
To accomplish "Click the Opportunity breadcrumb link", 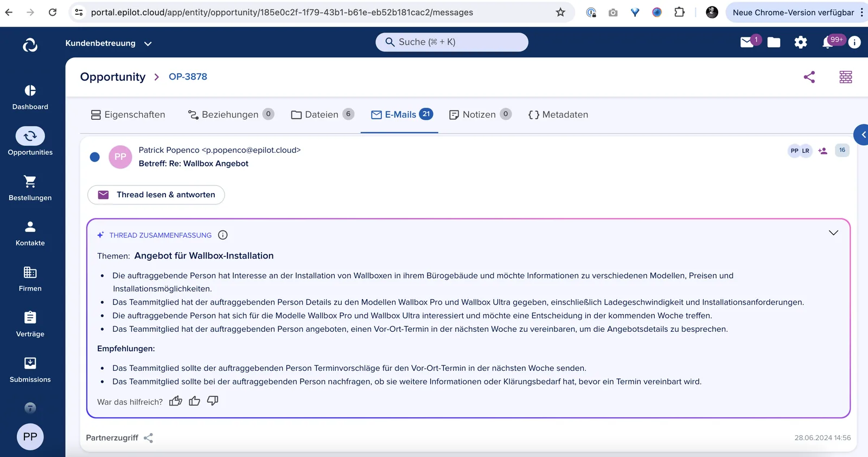I will coord(113,77).
